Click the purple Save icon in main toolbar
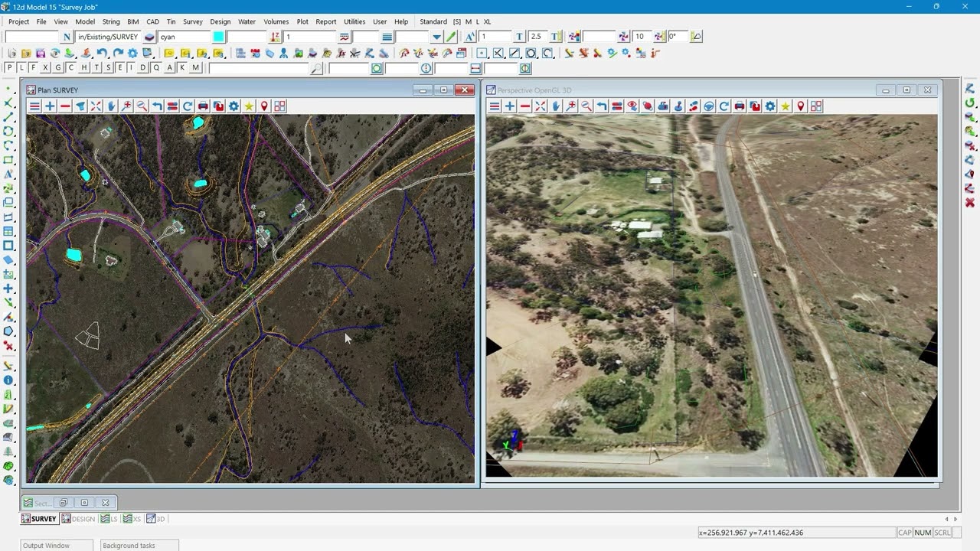The width and height of the screenshot is (980, 551). coord(41,54)
